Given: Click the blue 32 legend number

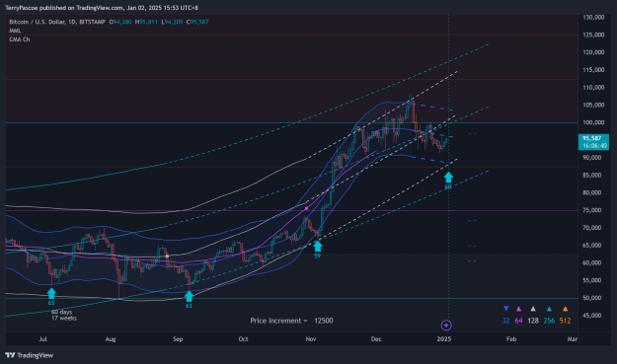Looking at the screenshot, I should click(x=506, y=321).
